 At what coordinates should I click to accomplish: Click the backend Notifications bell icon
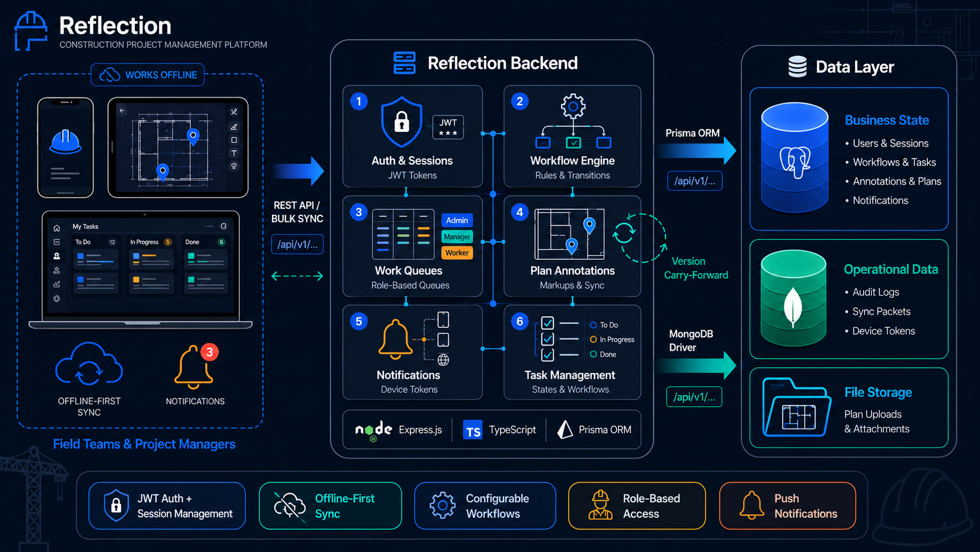pyautogui.click(x=396, y=339)
